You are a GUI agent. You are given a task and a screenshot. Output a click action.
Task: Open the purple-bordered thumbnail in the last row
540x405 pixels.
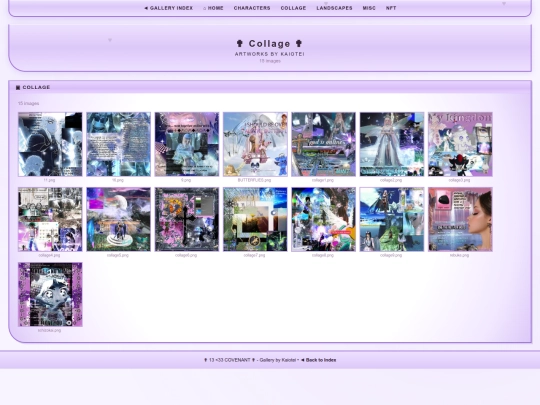coord(50,294)
